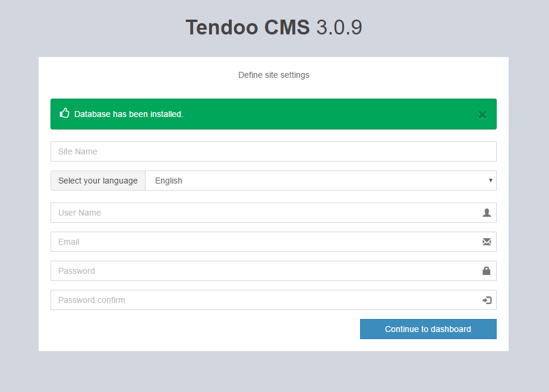Click the Database has been installed message
Viewport: 549px width, 392px height.
(129, 114)
